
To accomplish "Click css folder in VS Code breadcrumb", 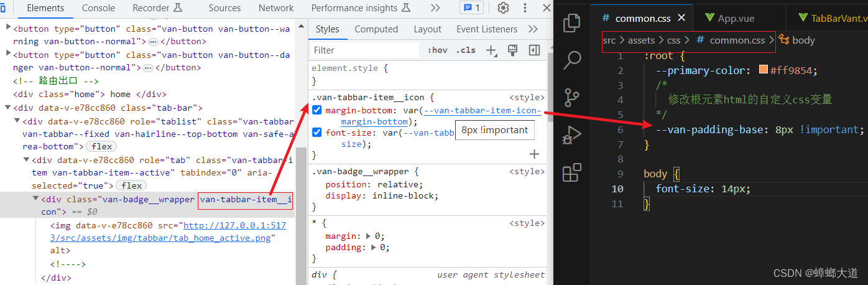I will pos(673,40).
